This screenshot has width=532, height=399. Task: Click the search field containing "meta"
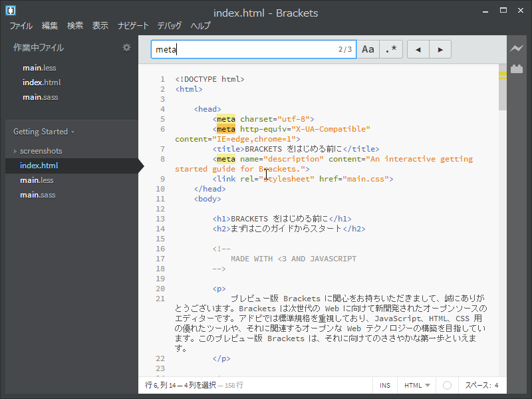243,49
